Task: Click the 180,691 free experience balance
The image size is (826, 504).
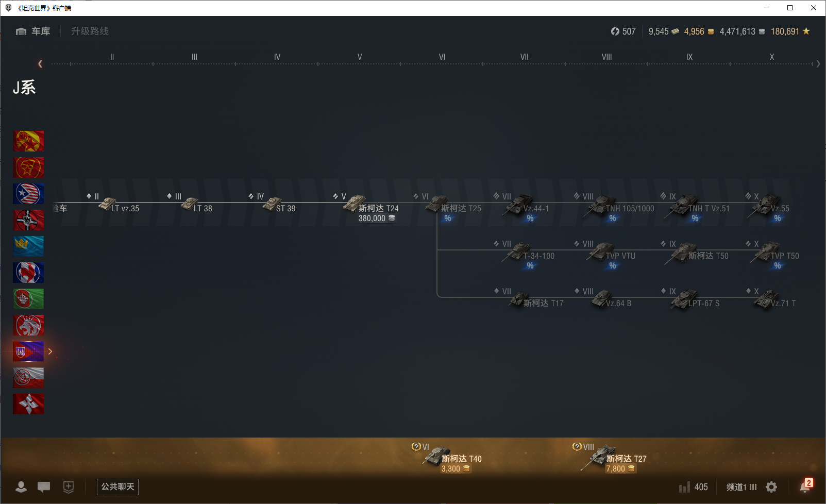Action: (790, 31)
